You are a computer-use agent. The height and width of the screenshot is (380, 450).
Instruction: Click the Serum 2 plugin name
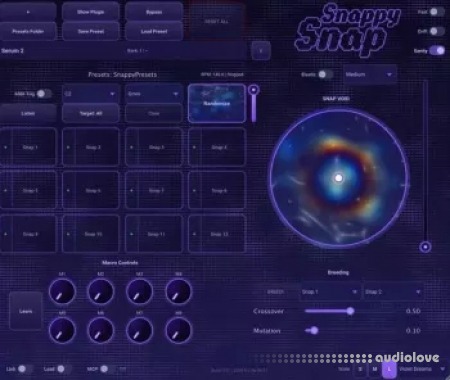coord(12,51)
